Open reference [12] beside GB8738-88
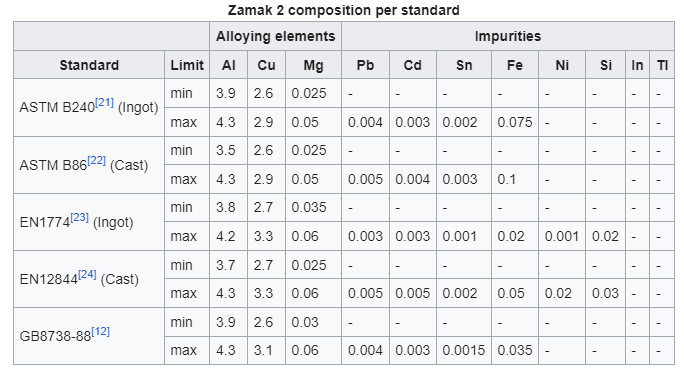Viewport: 684px width, 374px height. (x=100, y=332)
